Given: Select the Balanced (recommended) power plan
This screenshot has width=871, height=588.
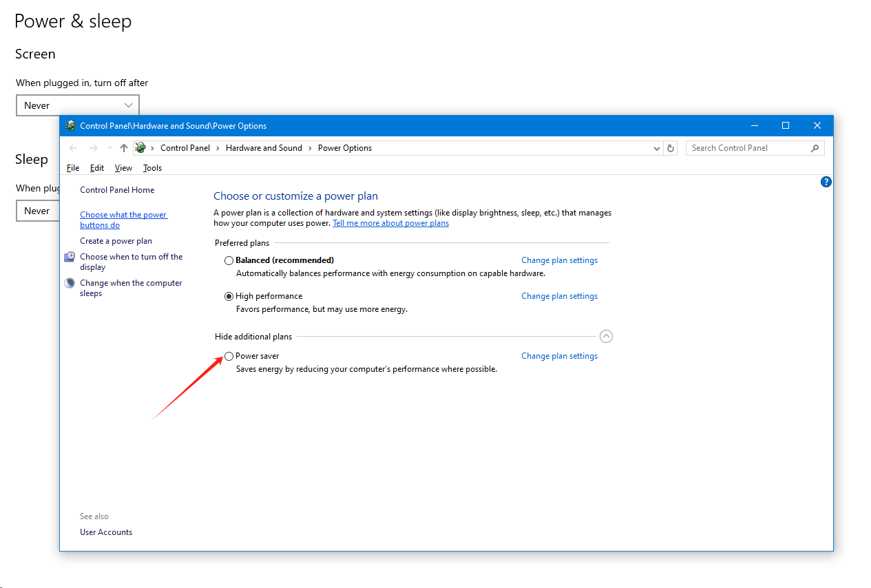Looking at the screenshot, I should click(229, 261).
